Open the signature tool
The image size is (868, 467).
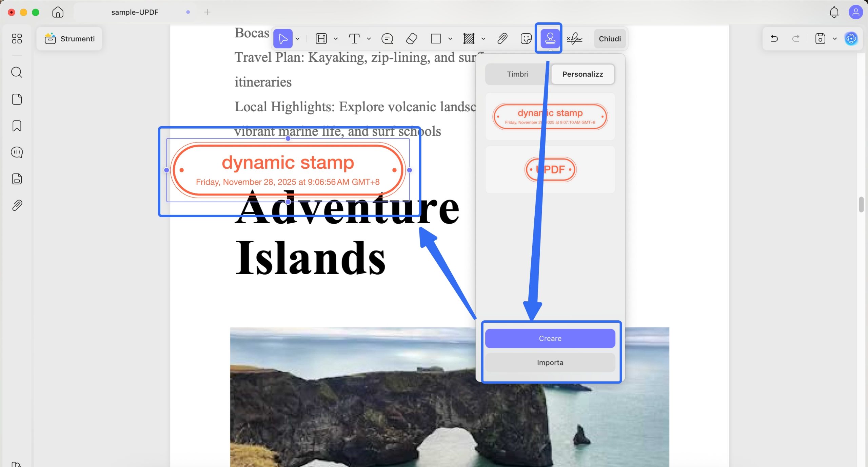point(575,39)
